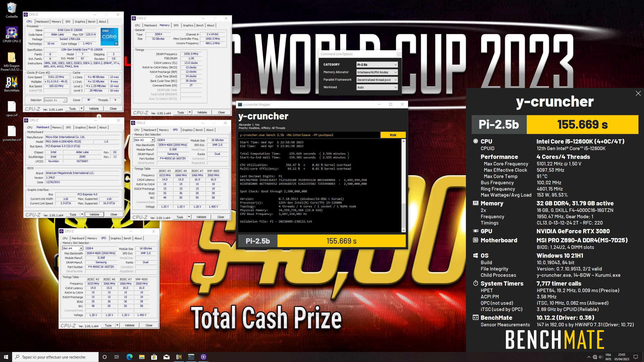Open Socket #1 selection dropdown
Screen dimensions: 644x362
55,100
